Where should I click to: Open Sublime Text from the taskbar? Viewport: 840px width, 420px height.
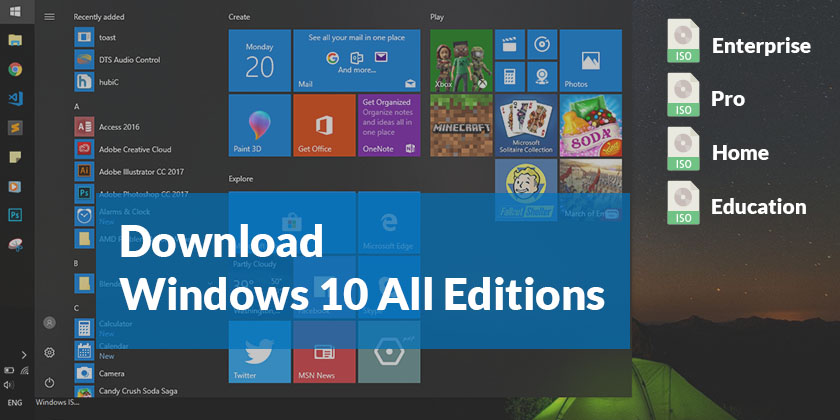point(15,128)
